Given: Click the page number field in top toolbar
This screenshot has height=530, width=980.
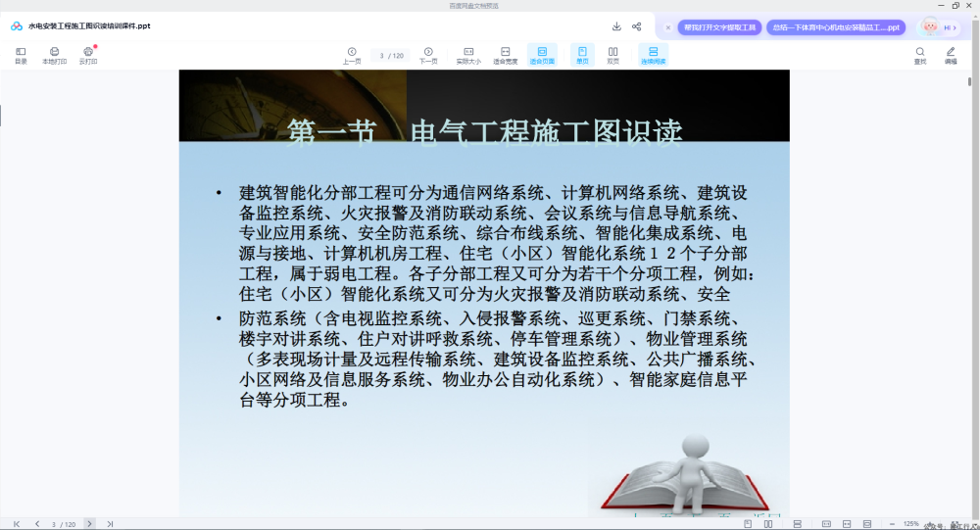Looking at the screenshot, I should pyautogui.click(x=391, y=56).
